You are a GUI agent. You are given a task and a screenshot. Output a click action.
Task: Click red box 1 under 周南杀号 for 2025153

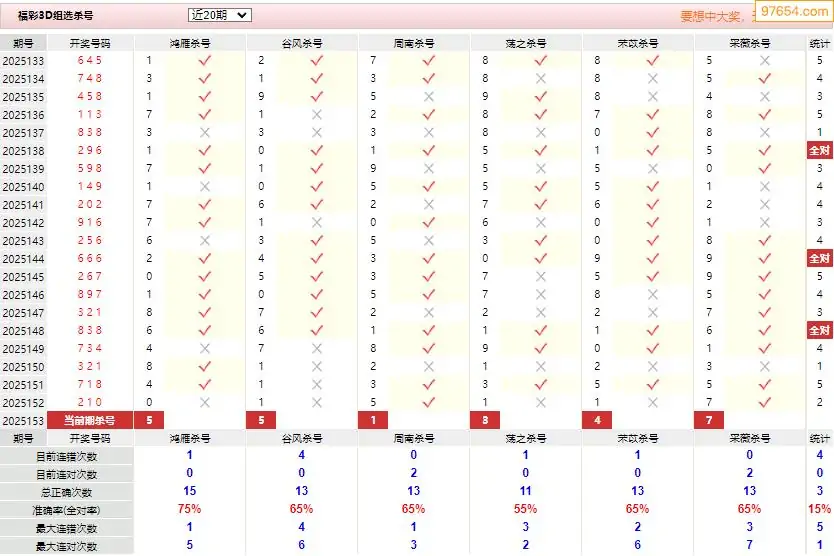tap(373, 420)
